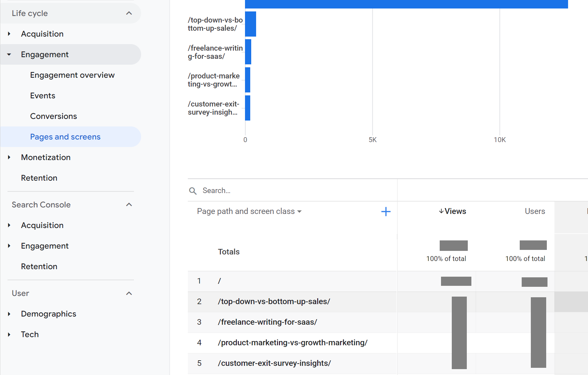This screenshot has width=588, height=375.
Task: Expand Monetization reports
Action: [9, 157]
